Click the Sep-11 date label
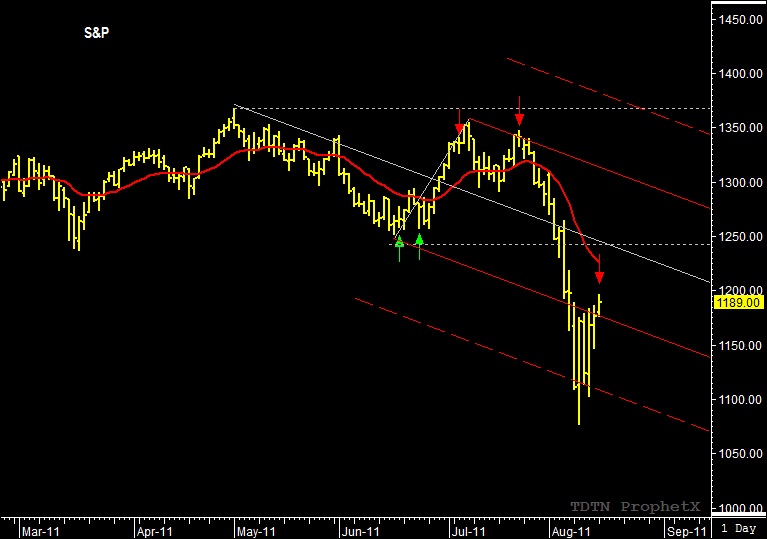The image size is (767, 539). 687,531
